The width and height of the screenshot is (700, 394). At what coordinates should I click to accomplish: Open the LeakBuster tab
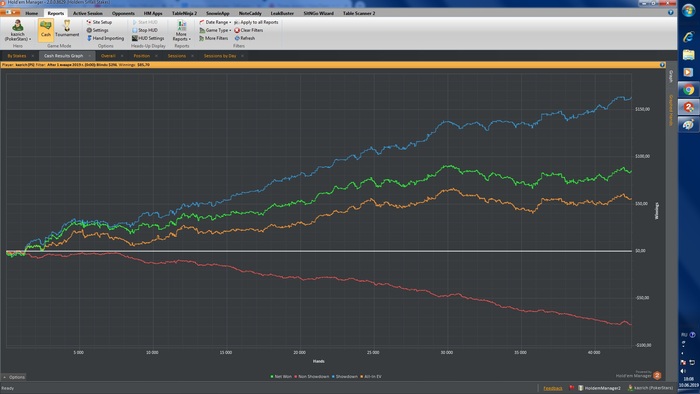coord(282,13)
